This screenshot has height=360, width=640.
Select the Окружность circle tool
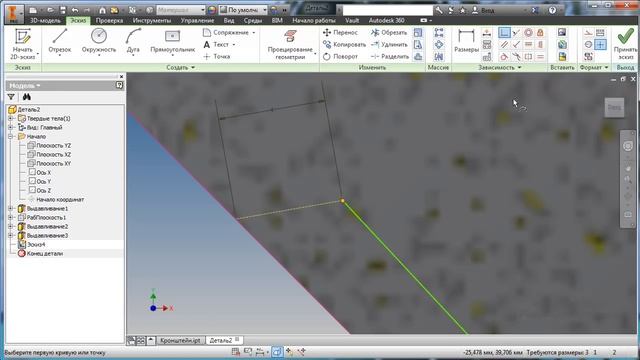tap(99, 41)
